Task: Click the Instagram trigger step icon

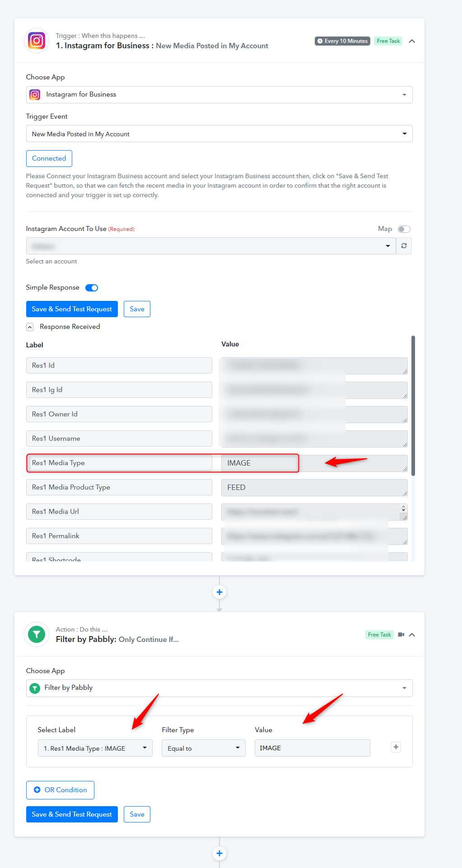Action: pos(37,41)
